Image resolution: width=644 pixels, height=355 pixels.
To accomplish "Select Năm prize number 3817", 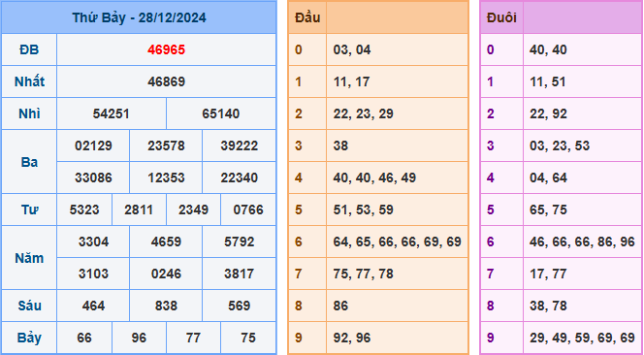I will (x=240, y=274).
